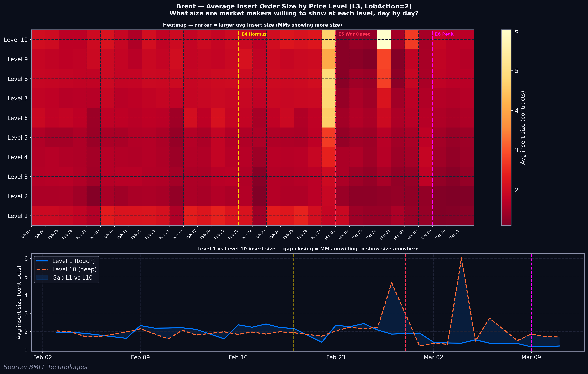Click the E6 Peak annotation label
The height and width of the screenshot is (374, 588).
pos(444,34)
